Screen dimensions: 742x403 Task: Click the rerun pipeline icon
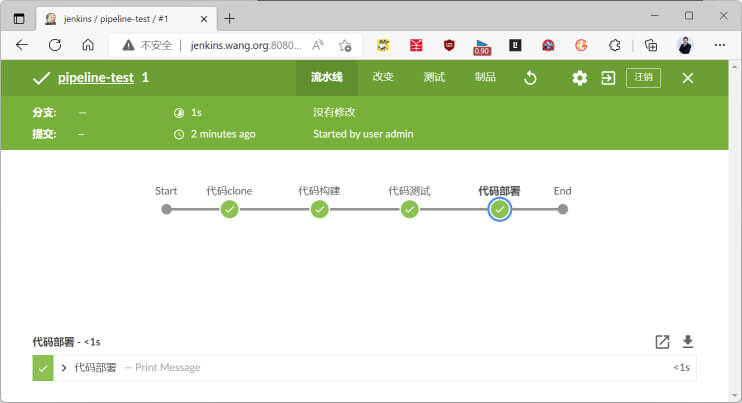[x=530, y=78]
